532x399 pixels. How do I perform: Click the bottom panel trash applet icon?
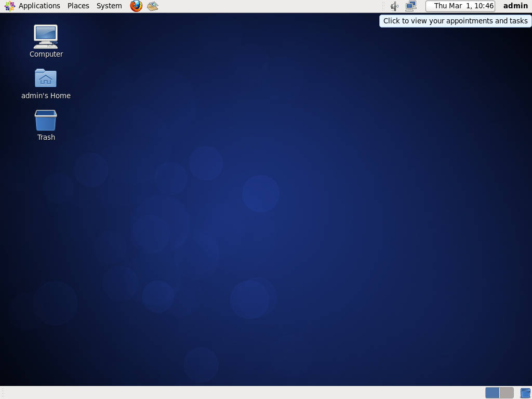tap(525, 393)
